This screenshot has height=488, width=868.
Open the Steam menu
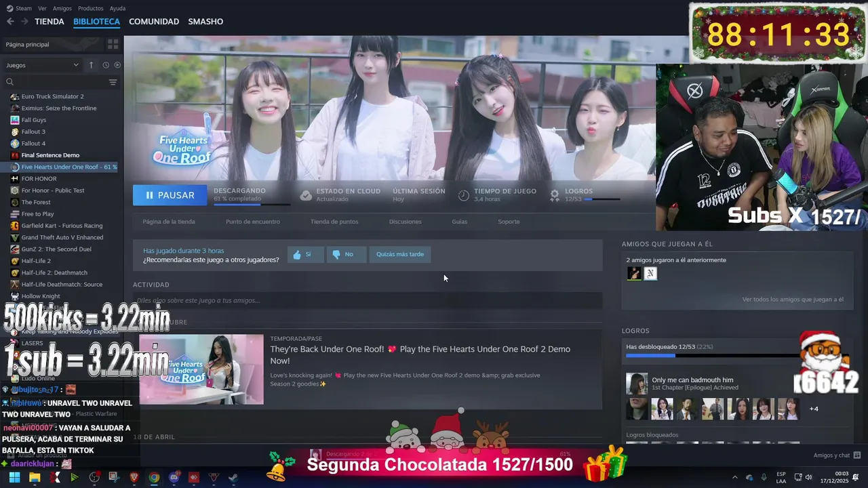click(x=19, y=8)
